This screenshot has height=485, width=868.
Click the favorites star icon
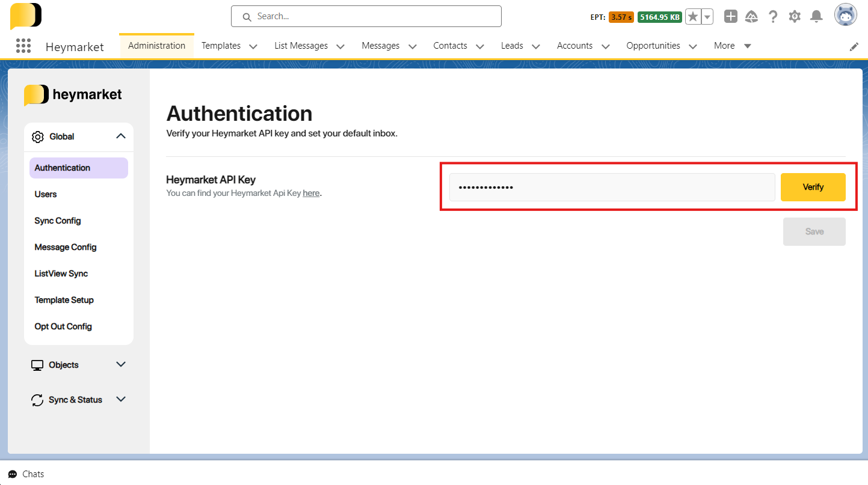coord(693,17)
